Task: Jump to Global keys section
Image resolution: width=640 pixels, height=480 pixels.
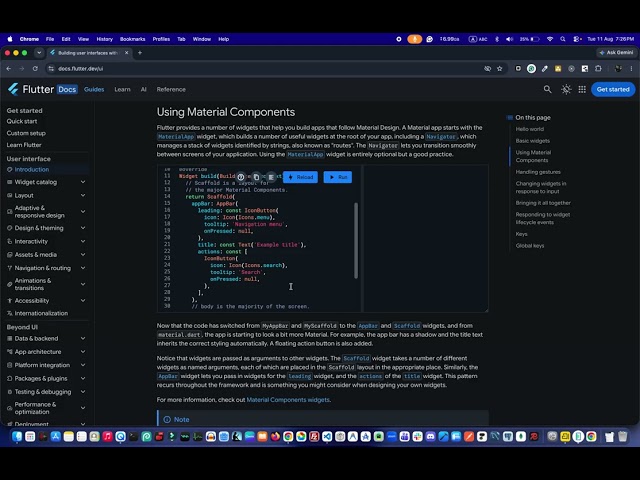Action: pyautogui.click(x=529, y=246)
